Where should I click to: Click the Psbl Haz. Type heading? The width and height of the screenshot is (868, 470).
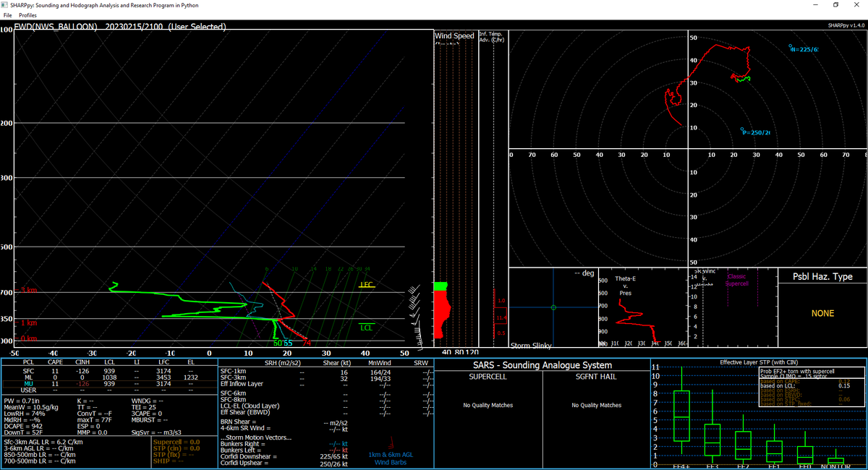822,277
